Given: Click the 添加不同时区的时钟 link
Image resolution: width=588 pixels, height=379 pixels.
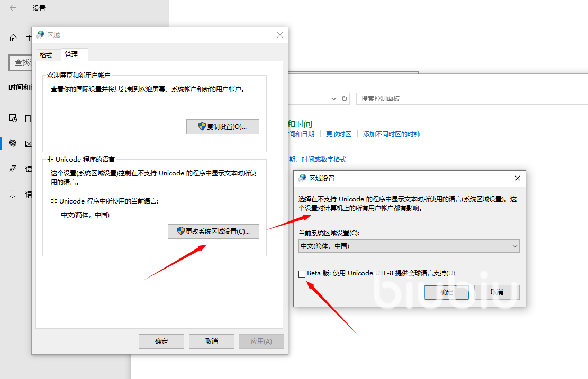Looking at the screenshot, I should pyautogui.click(x=391, y=134).
